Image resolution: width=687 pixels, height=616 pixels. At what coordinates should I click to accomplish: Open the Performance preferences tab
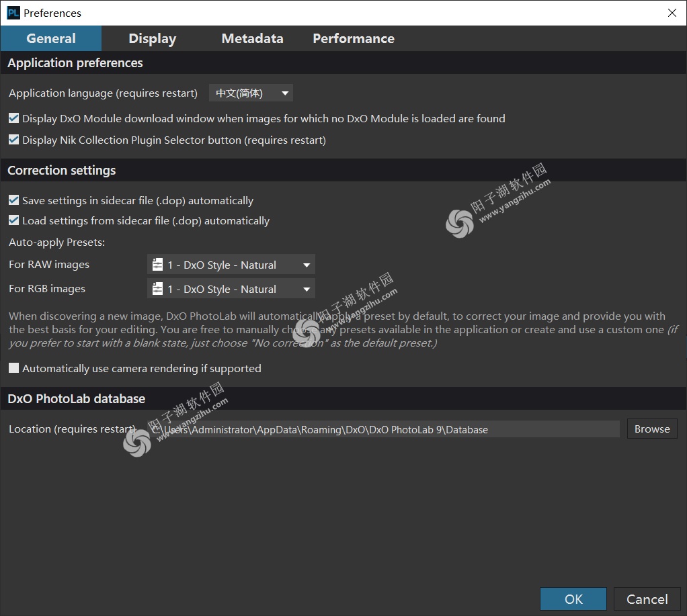click(x=353, y=38)
